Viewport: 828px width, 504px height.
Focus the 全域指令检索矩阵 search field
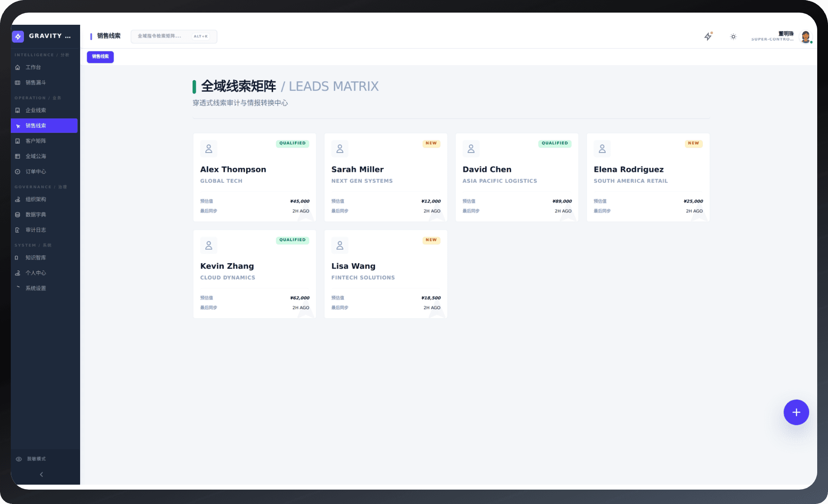[x=174, y=36]
